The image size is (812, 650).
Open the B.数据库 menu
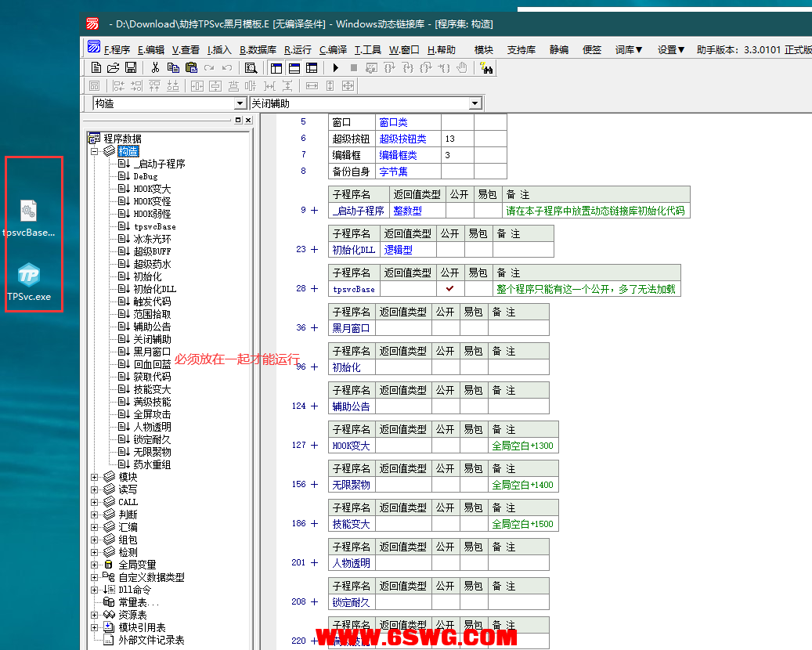(258, 49)
